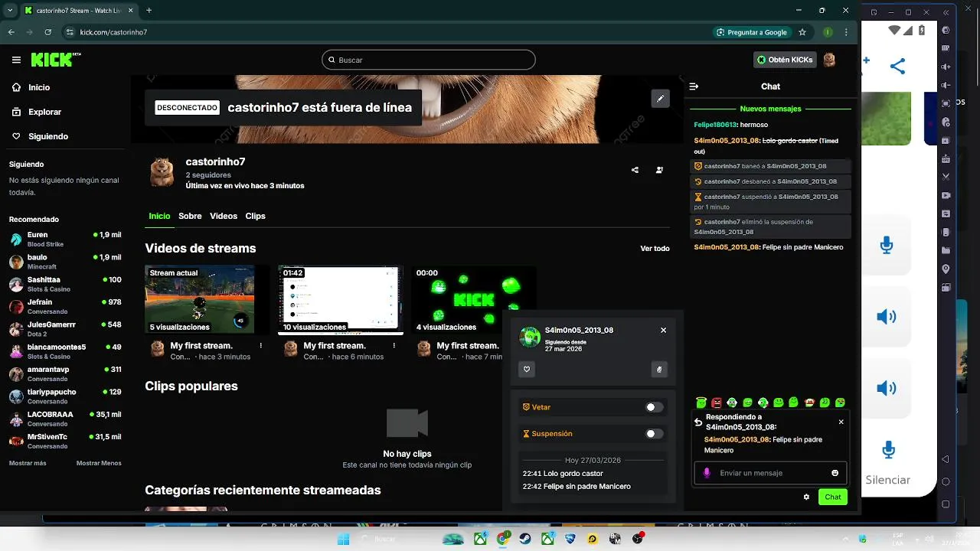The height and width of the screenshot is (551, 980).
Task: Switch to the Clips channel tab
Action: [x=255, y=216]
